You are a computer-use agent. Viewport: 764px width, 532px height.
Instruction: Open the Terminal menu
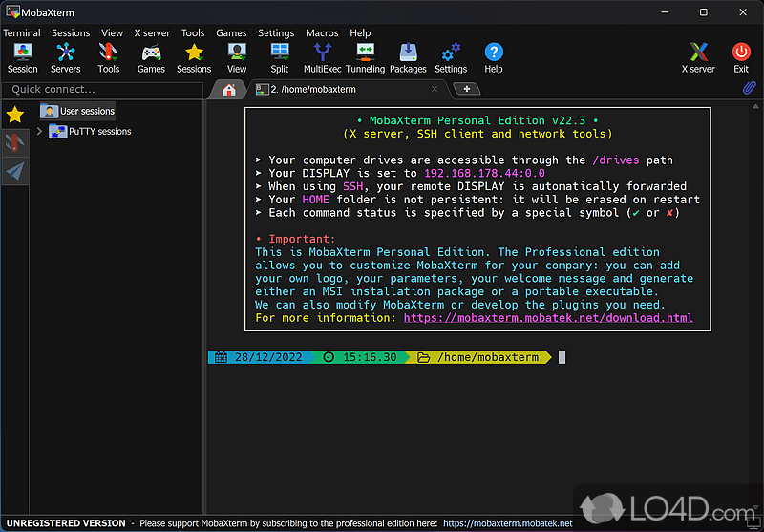coord(22,32)
